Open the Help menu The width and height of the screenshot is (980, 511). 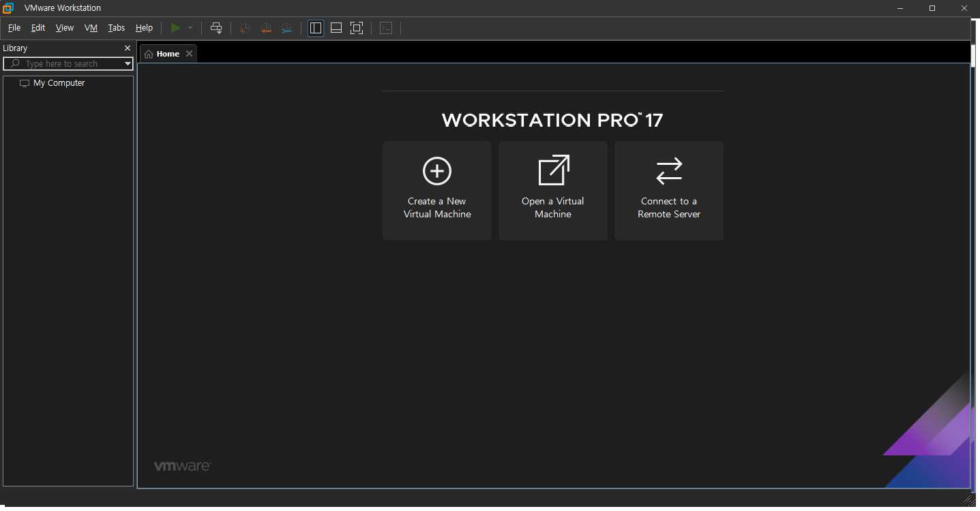[x=144, y=28]
